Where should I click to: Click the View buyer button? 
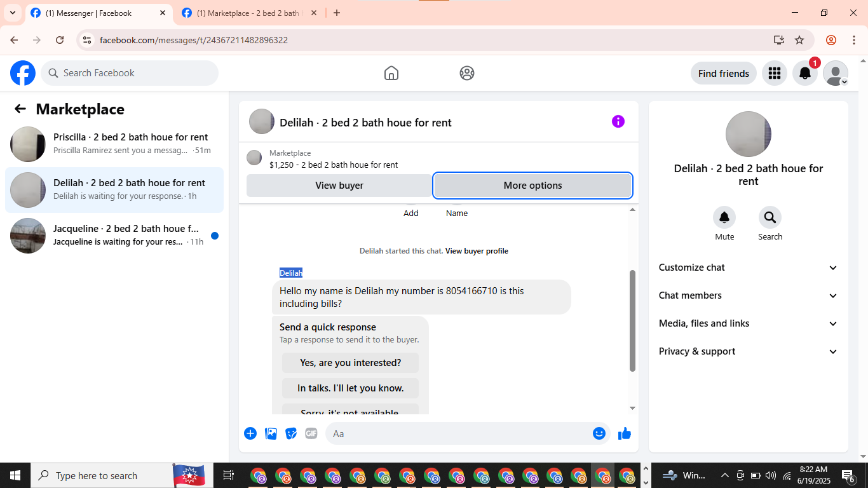339,186
